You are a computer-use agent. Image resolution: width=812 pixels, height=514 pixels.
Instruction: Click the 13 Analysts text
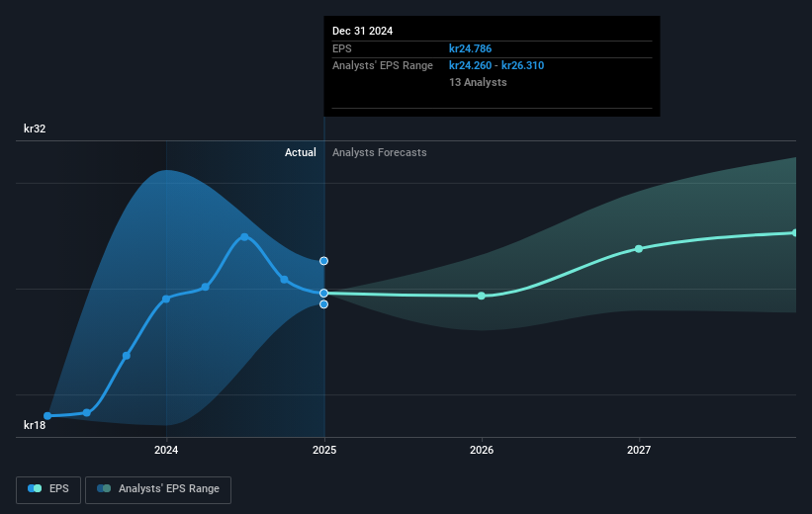(478, 82)
